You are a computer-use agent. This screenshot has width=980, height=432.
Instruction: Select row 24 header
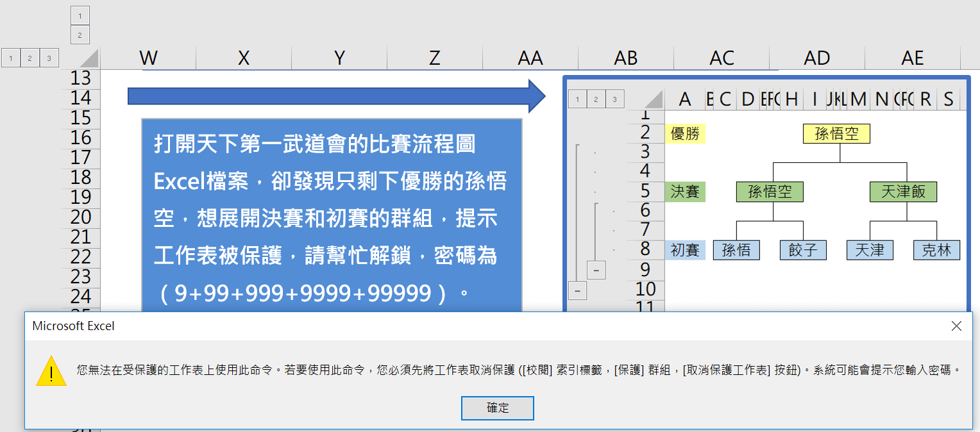(x=81, y=297)
